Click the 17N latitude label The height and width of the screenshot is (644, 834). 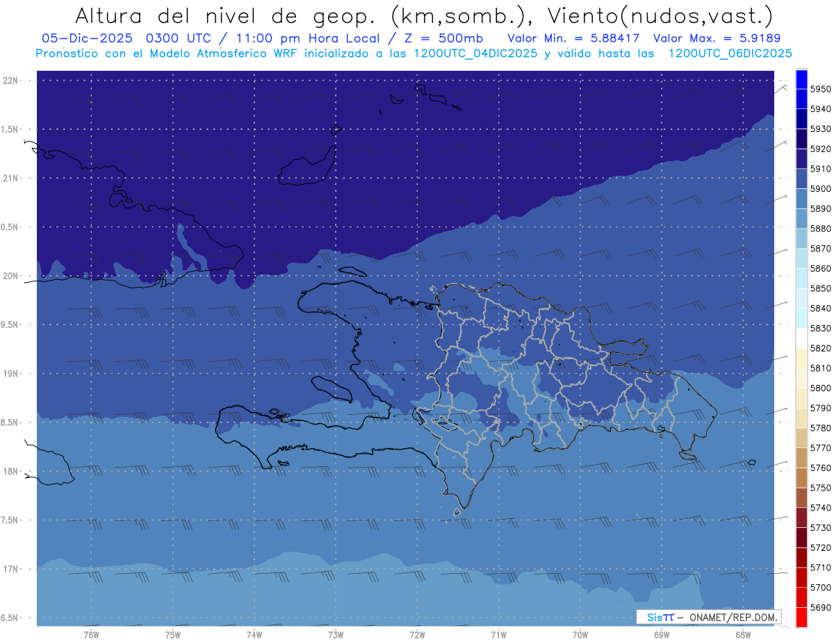pos(11,569)
